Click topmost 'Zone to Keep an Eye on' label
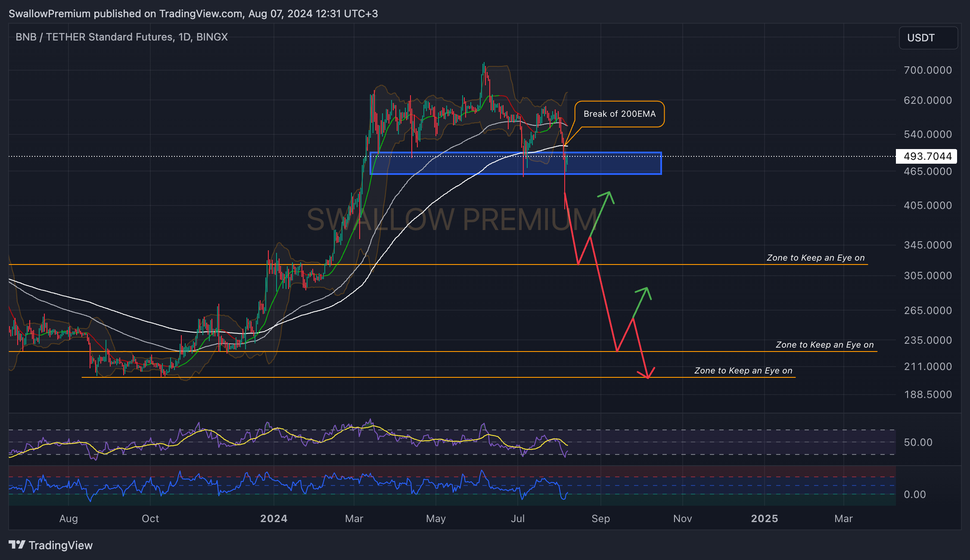Image resolution: width=970 pixels, height=560 pixels. (x=816, y=258)
